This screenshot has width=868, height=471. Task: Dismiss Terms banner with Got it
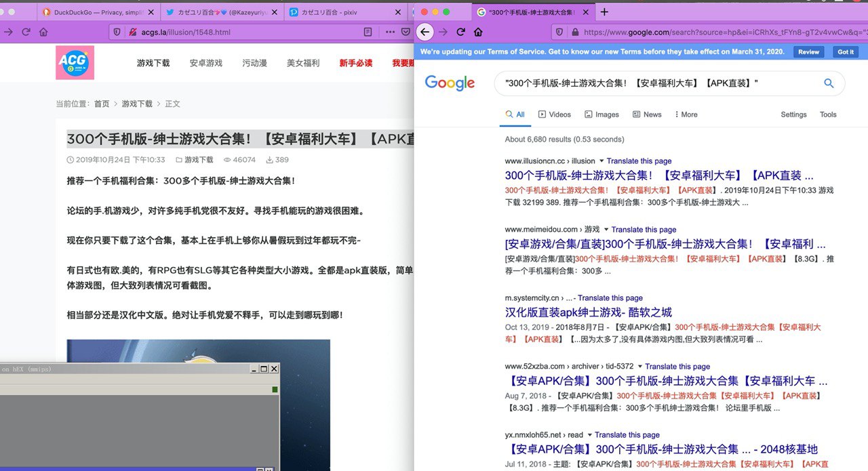[x=846, y=52]
